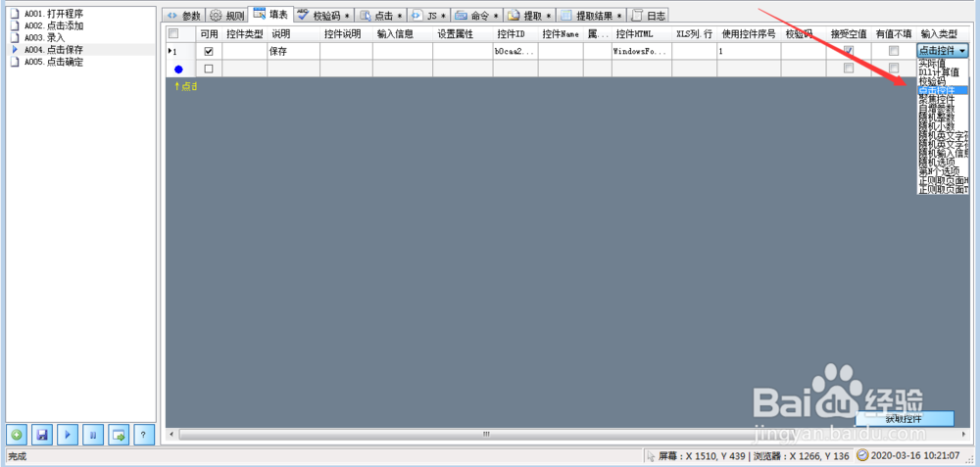Screen dimensions: 980x467
Task: Click the 设置属性 column header
Action: [x=463, y=33]
